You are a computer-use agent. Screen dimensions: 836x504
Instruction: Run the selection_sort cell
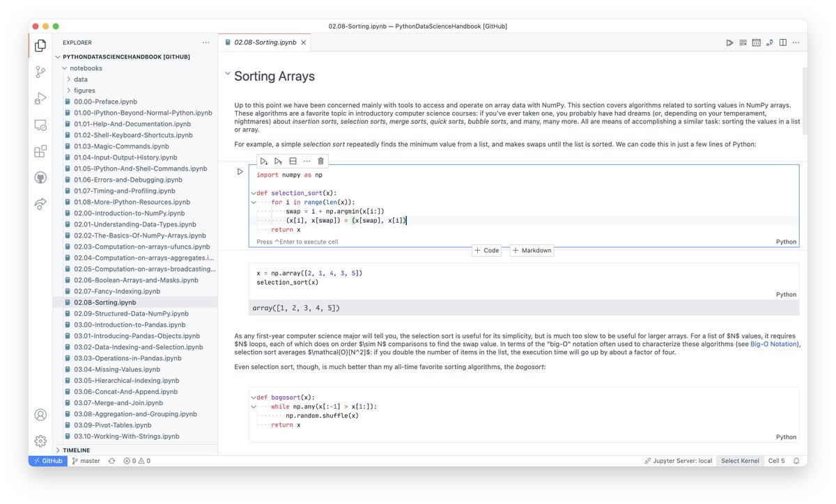pyautogui.click(x=240, y=171)
